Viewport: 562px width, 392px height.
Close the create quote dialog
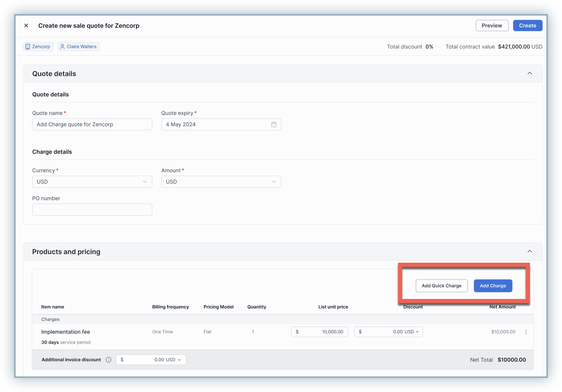click(x=26, y=26)
